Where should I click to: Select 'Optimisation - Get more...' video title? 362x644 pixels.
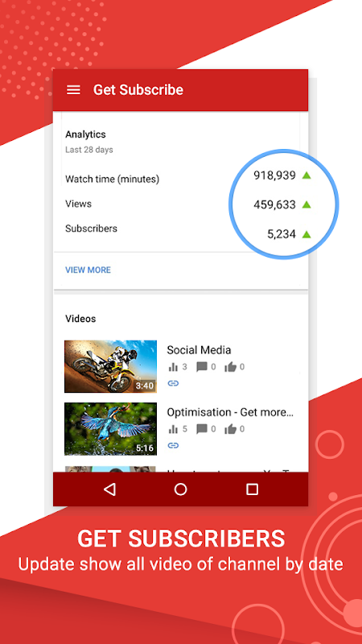coord(230,412)
